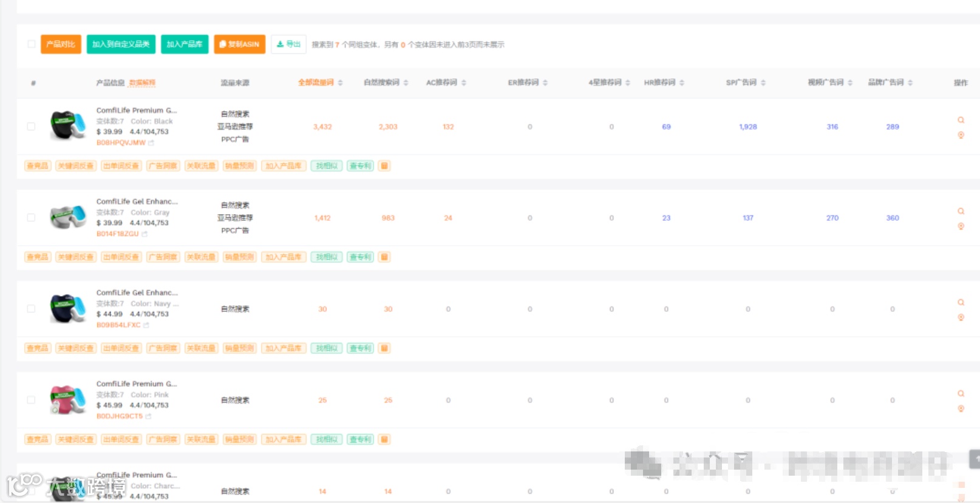Open the 数据解释 link in the header
This screenshot has height=503, width=980.
click(142, 83)
